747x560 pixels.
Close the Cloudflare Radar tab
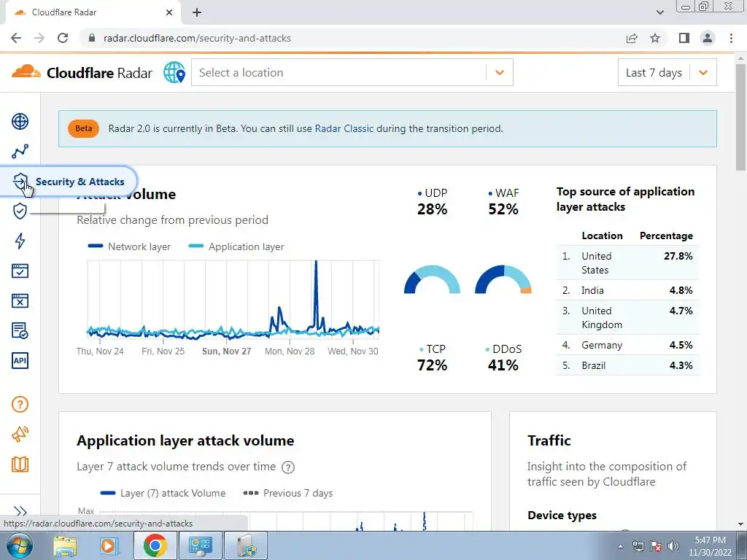(x=169, y=12)
